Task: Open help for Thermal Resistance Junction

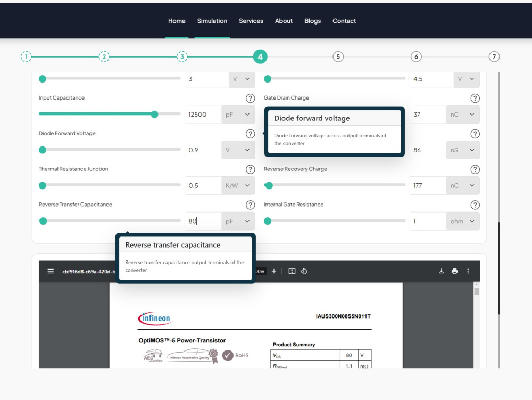Action: [x=250, y=169]
